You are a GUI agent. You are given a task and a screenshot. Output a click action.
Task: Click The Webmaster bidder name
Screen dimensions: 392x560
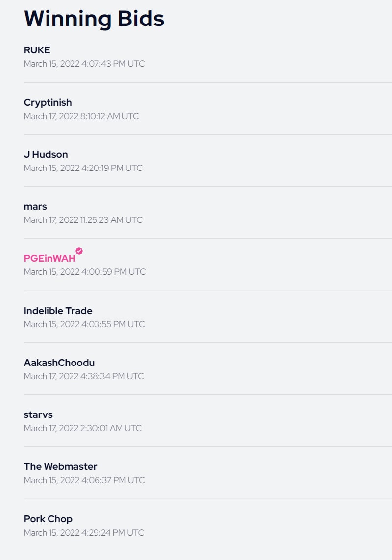click(x=60, y=466)
